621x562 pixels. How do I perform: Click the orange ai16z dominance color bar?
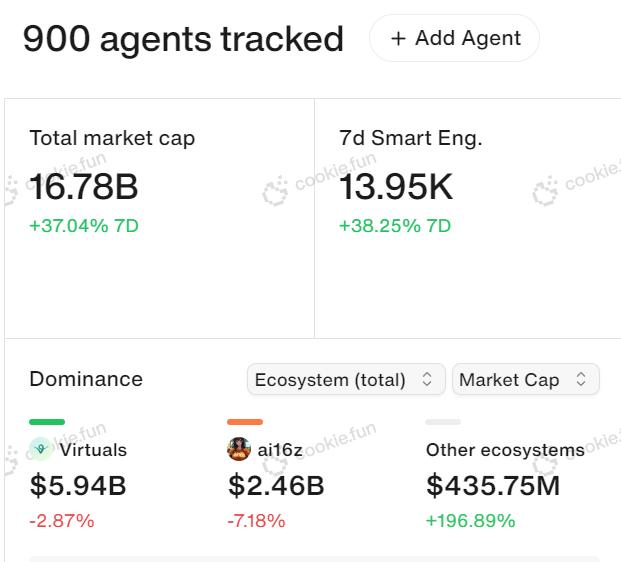[245, 422]
